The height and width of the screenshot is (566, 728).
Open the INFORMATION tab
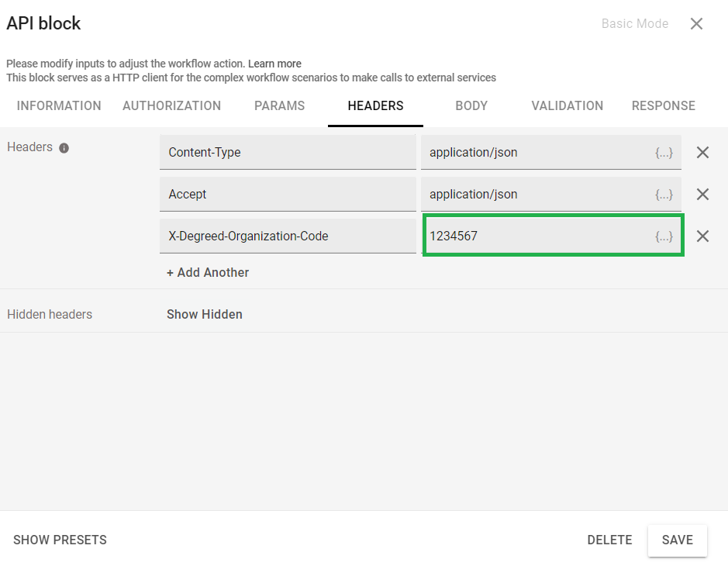59,106
